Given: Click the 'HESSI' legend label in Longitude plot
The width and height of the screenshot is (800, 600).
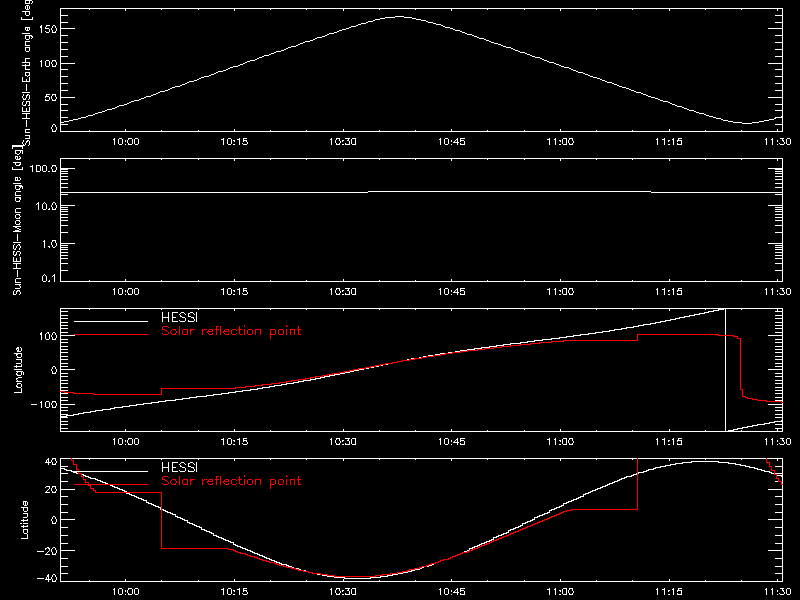Looking at the screenshot, I should pos(179,317).
